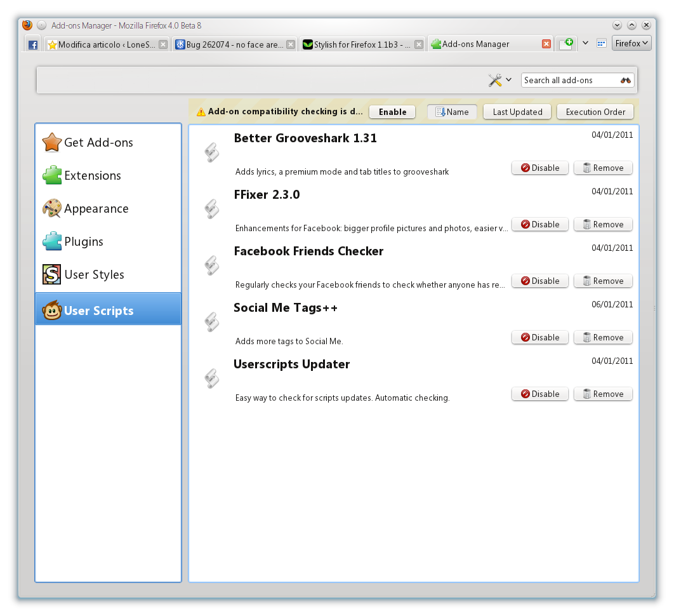Click the compatibility warning triangle icon
674x616 pixels.
click(x=201, y=112)
